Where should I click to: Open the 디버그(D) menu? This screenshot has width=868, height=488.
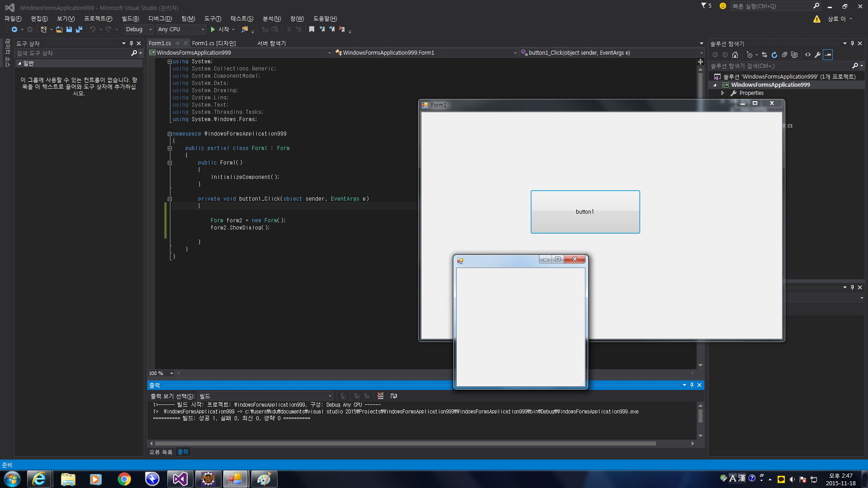(x=160, y=19)
